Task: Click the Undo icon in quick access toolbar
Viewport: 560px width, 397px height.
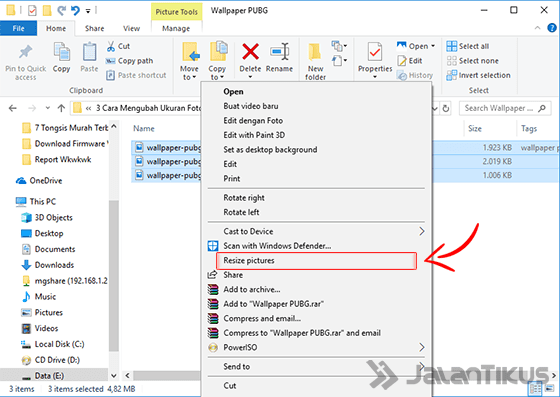Action: point(75,10)
